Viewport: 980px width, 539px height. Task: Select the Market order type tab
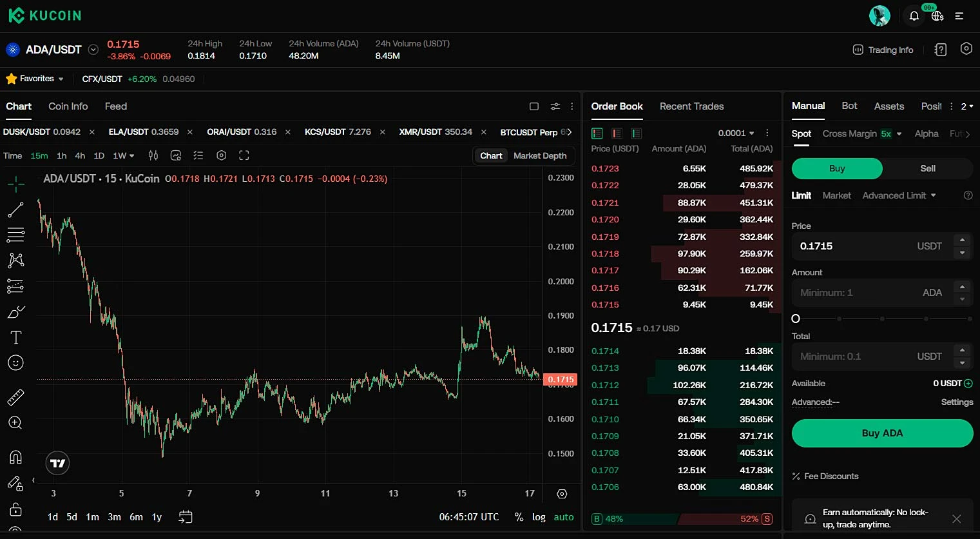(836, 195)
